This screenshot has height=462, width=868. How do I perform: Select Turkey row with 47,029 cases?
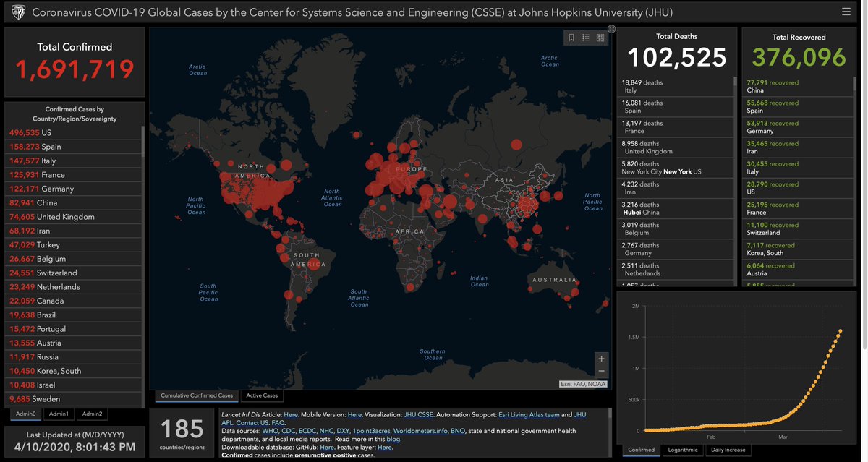click(74, 245)
